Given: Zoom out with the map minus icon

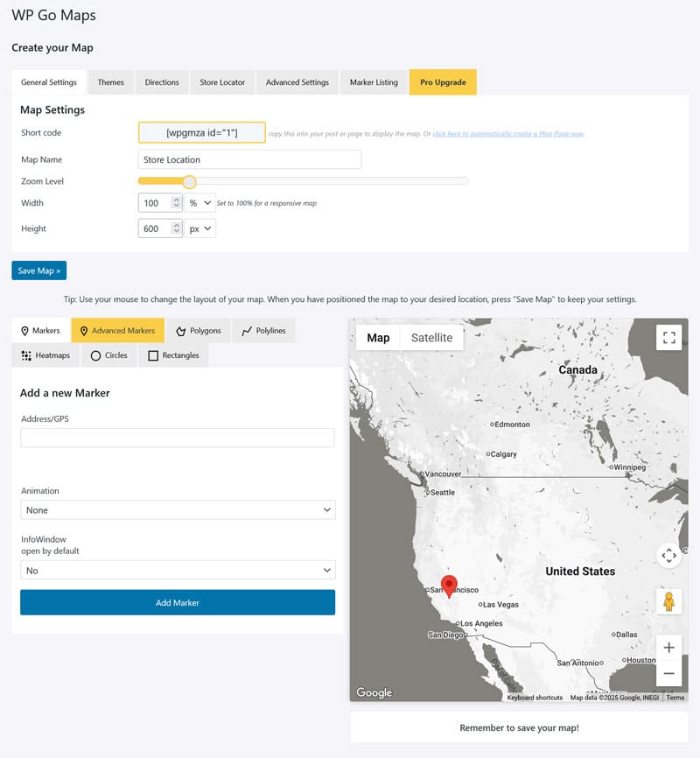Looking at the screenshot, I should [x=669, y=673].
